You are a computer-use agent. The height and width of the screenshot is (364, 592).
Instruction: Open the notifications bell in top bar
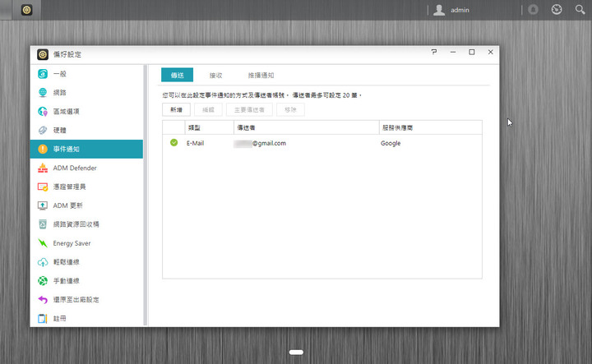(533, 9)
